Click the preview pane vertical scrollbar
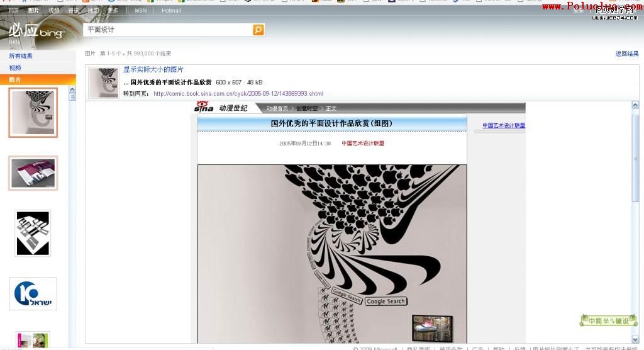Screen dimensions: 644x350 (635, 189)
